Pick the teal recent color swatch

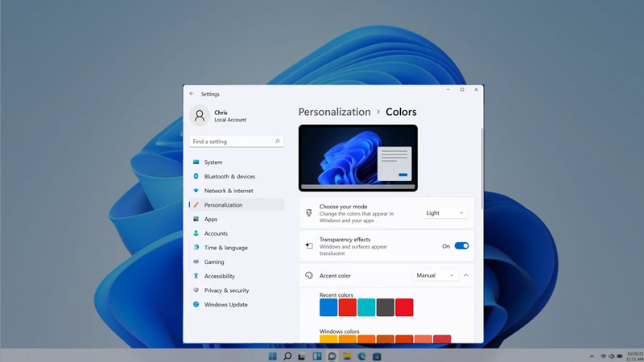366,307
